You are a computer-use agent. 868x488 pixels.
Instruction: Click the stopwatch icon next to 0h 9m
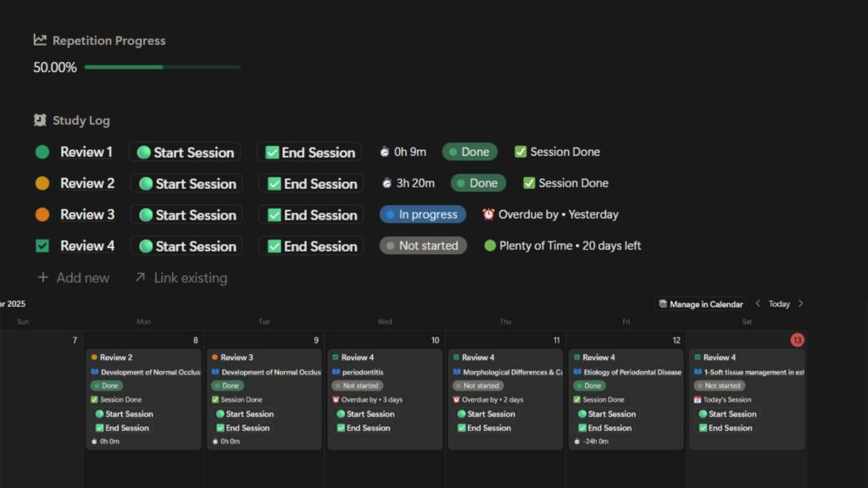pyautogui.click(x=385, y=152)
